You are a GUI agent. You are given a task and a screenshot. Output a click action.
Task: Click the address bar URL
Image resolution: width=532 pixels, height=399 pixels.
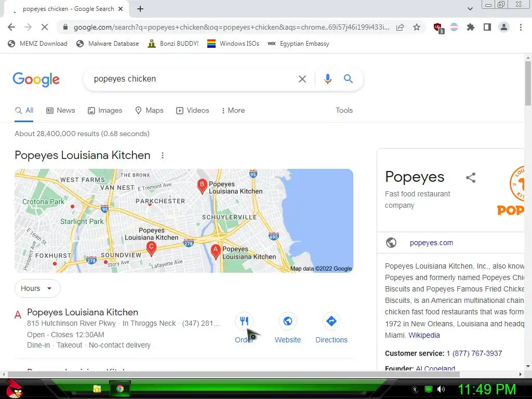point(231,27)
